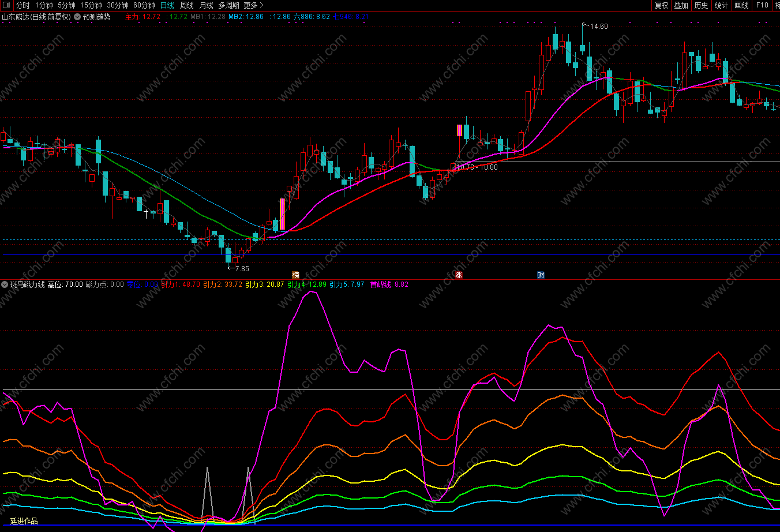Click the 六886: 8.62 value label
Image resolution: width=780 pixels, height=532 pixels.
312,17
